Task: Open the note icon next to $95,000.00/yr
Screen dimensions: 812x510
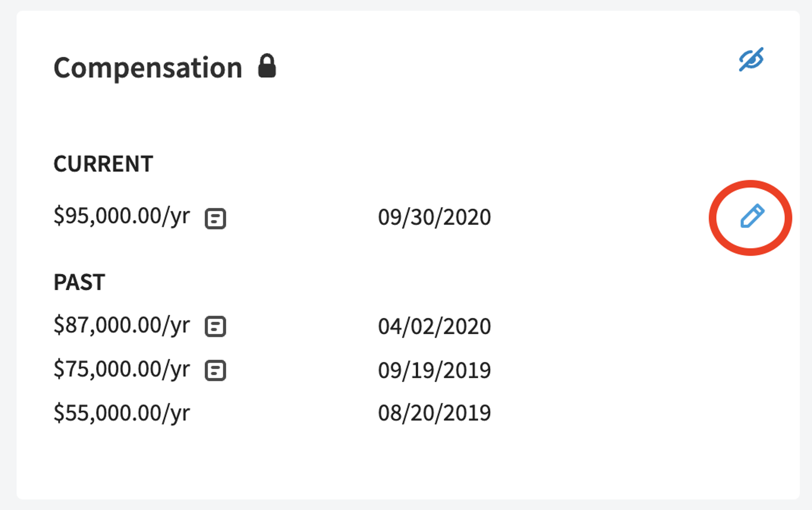Action: (215, 218)
